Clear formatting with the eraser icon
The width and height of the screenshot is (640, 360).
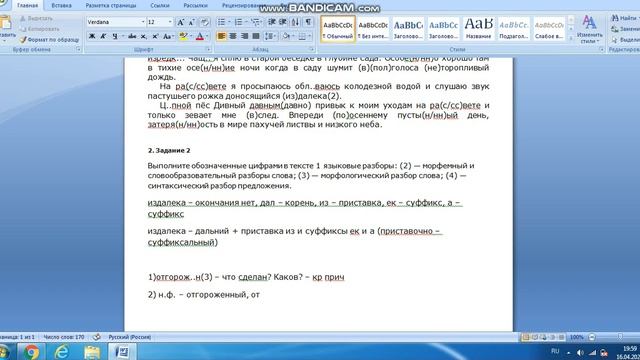(204, 22)
